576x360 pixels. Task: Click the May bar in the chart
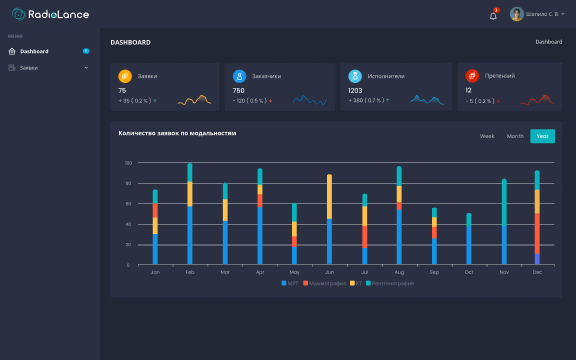click(x=294, y=234)
